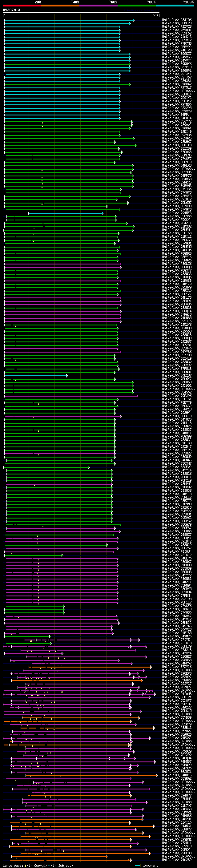Select the UniRef100_Q6H8E4 label

point(177,94)
